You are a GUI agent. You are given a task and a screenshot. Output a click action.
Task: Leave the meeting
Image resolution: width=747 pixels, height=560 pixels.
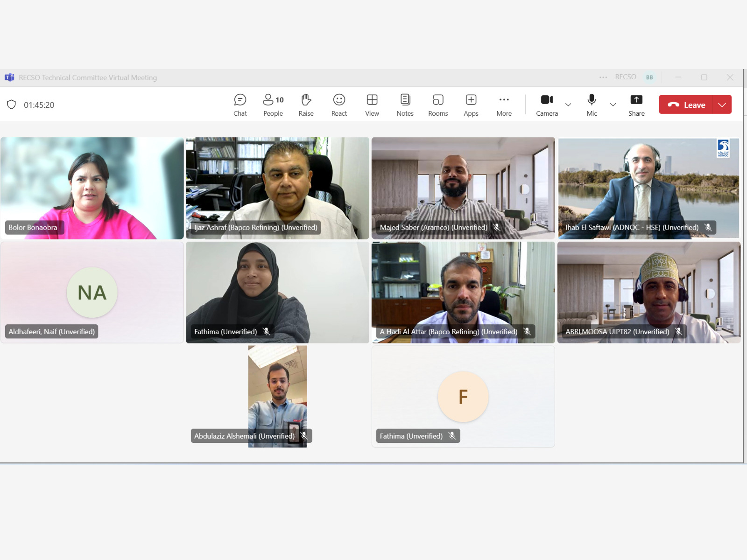coord(686,105)
